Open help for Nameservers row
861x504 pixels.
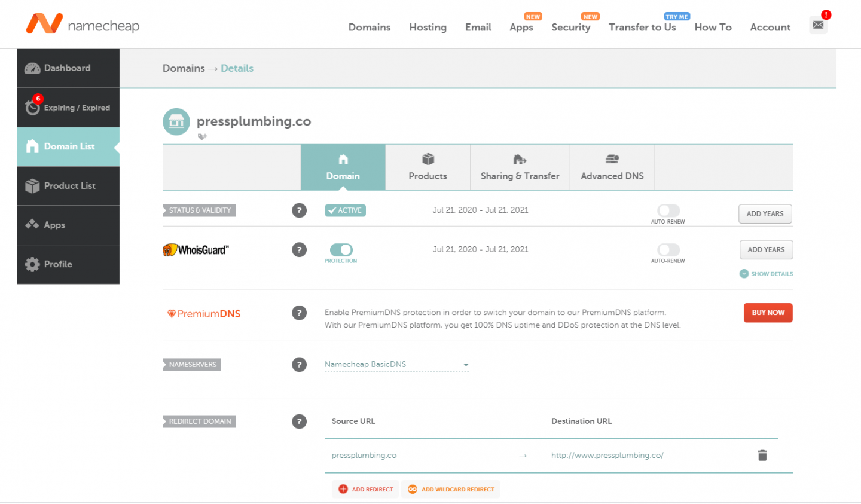(299, 365)
